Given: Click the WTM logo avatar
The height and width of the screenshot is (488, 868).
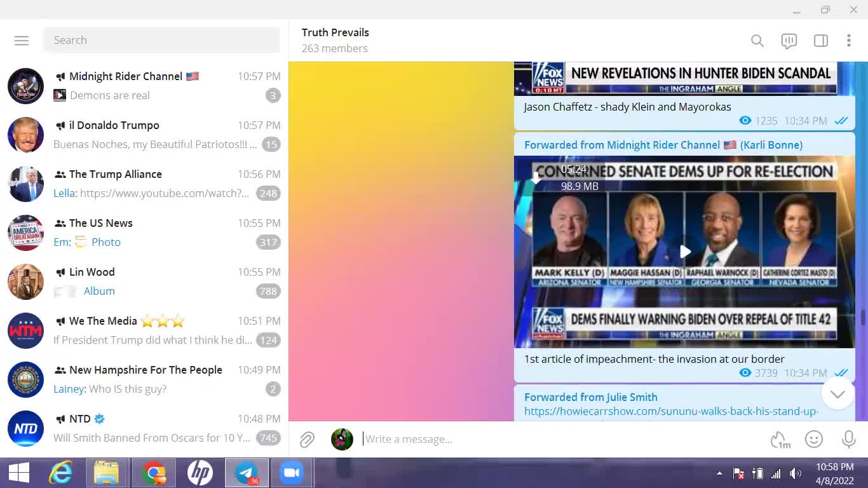Looking at the screenshot, I should [25, 330].
